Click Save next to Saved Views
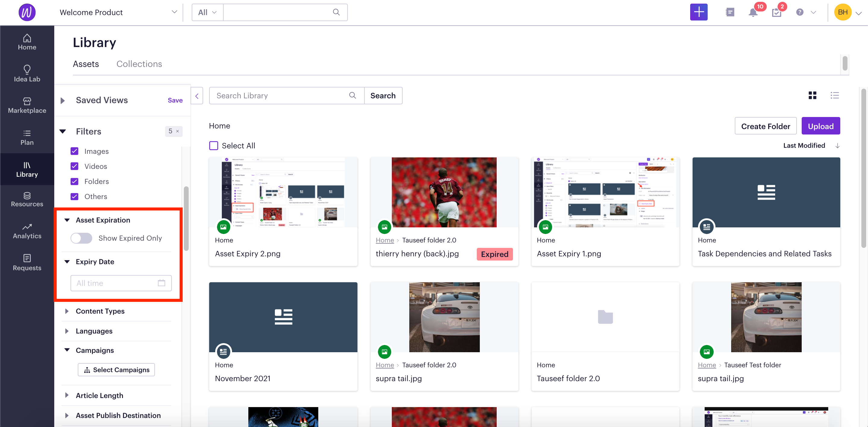Viewport: 868px width, 427px height. (175, 100)
